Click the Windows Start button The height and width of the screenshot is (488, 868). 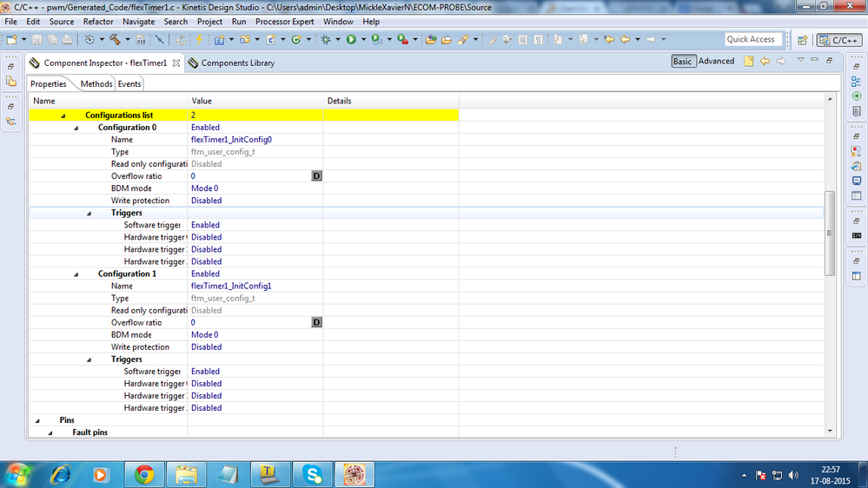click(x=18, y=475)
